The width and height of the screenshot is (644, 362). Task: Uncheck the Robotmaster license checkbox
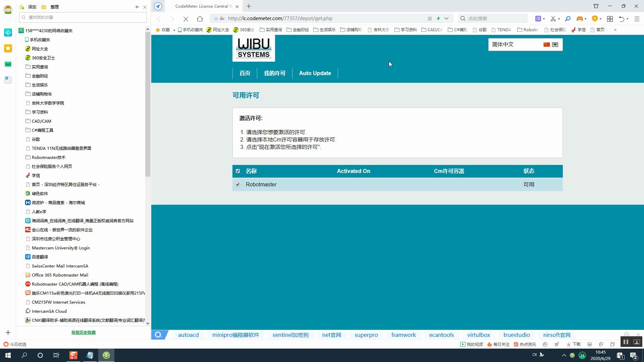point(238,184)
